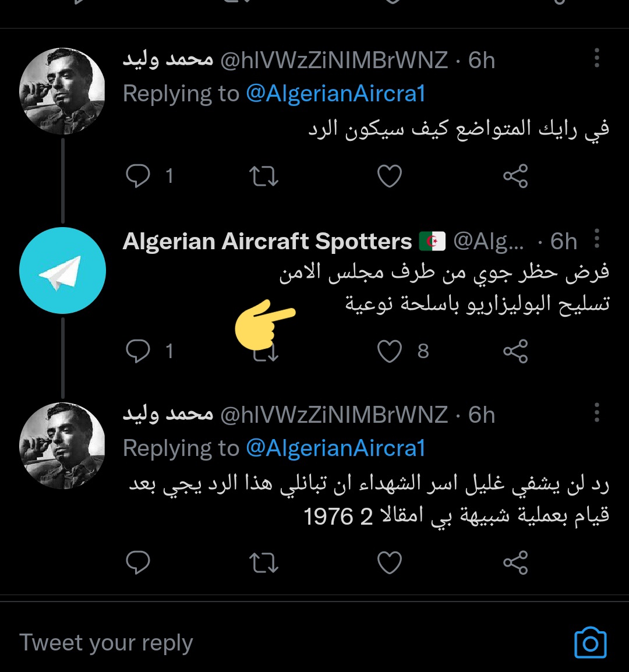Screen dimensions: 629x672
Task: Reply to the last tweet mentioning 1976
Action: pos(138,563)
